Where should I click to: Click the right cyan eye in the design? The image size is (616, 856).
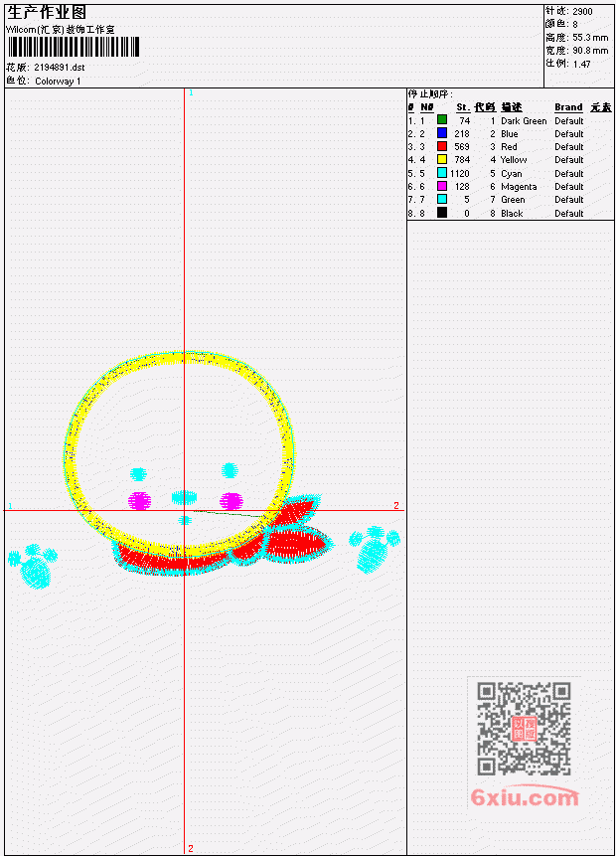(230, 470)
